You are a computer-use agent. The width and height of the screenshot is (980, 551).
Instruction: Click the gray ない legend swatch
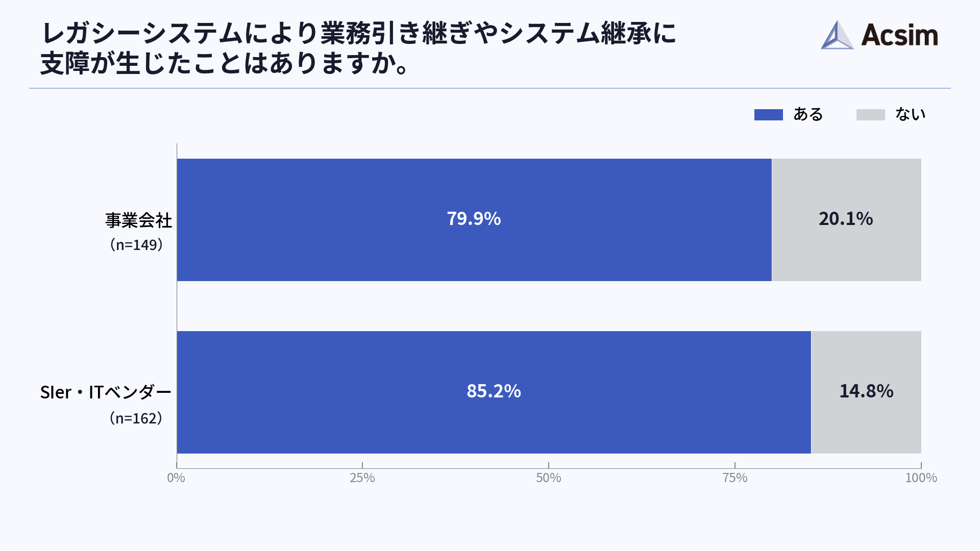(x=870, y=115)
